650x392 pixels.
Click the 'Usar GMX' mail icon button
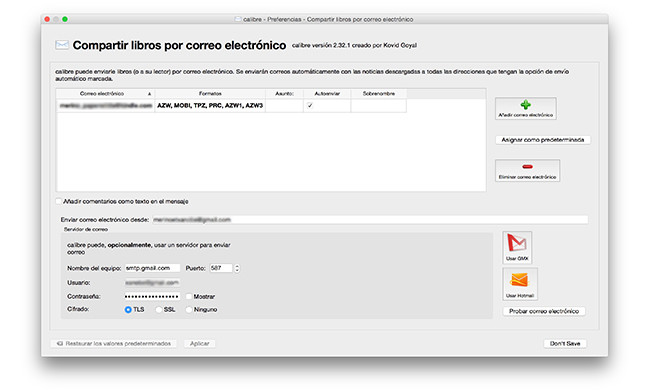pyautogui.click(x=517, y=247)
